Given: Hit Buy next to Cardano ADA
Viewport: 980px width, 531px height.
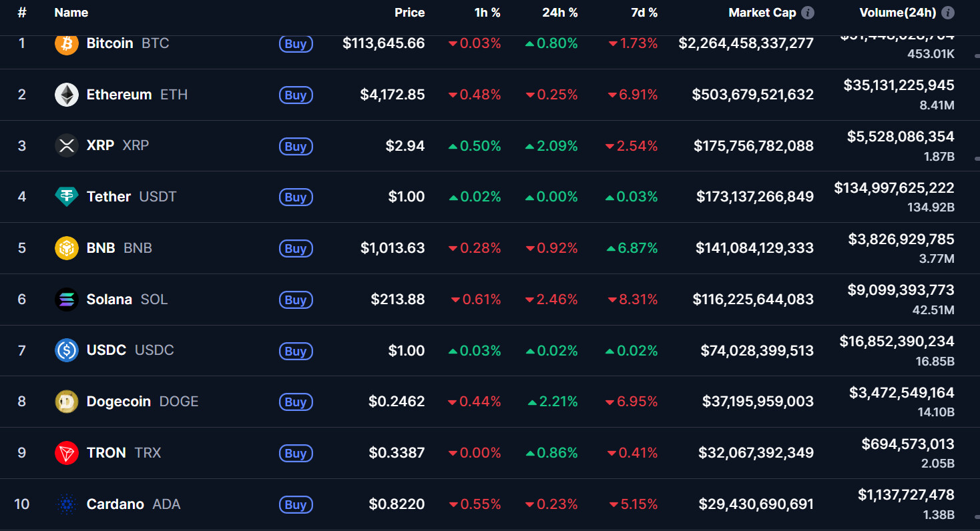Looking at the screenshot, I should pos(296,505).
